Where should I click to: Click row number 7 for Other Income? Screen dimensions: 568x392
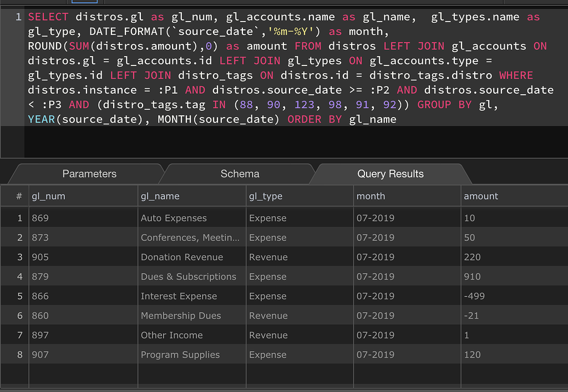(14, 335)
